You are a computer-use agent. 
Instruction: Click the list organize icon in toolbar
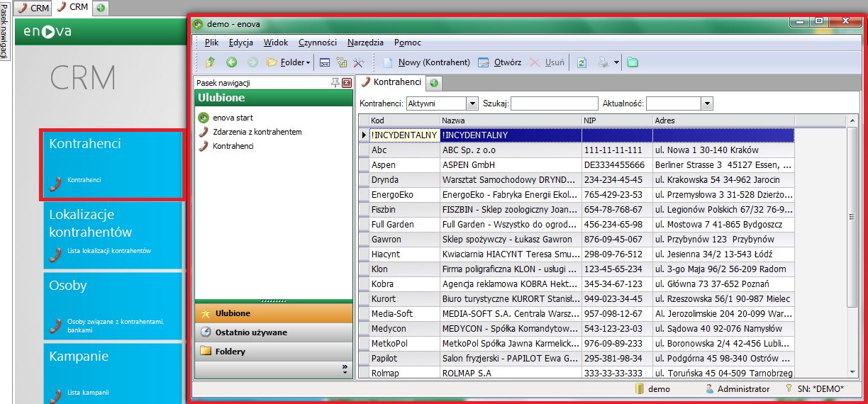tap(342, 62)
